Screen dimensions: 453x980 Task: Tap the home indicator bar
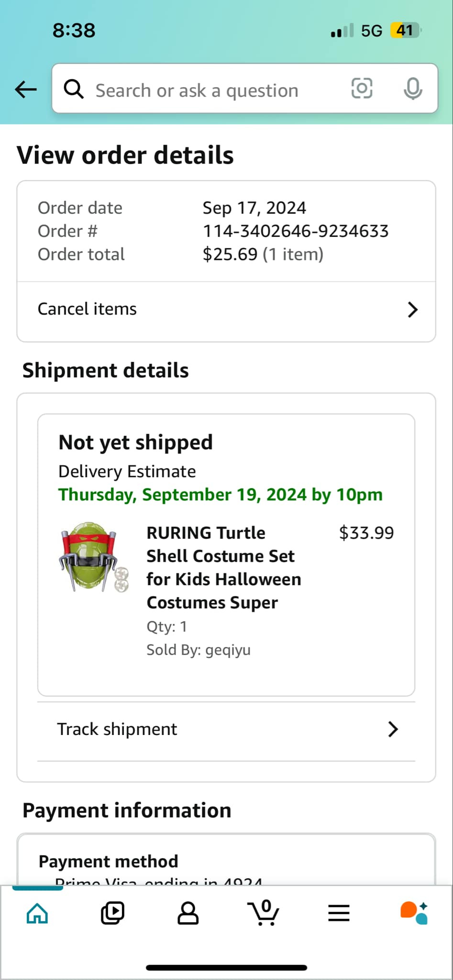(x=226, y=968)
